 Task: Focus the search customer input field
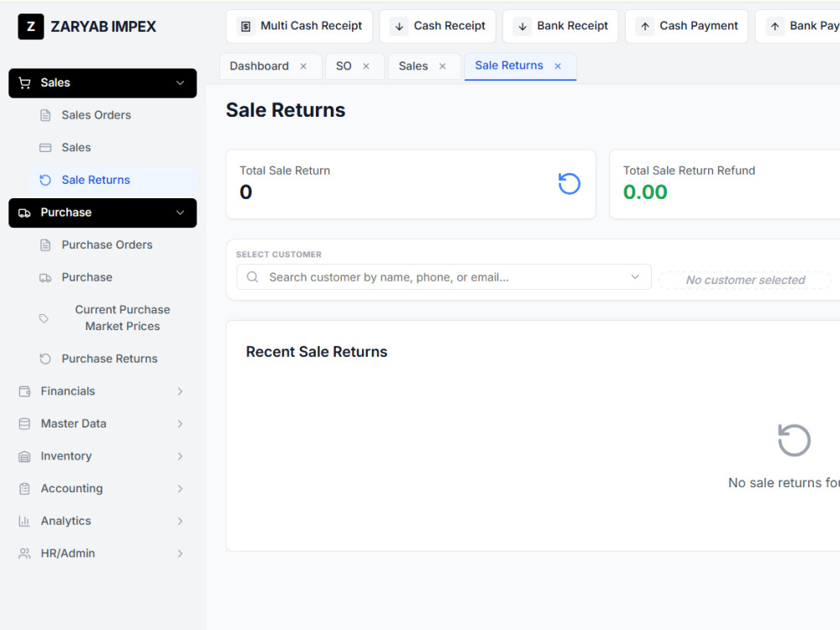tap(444, 277)
